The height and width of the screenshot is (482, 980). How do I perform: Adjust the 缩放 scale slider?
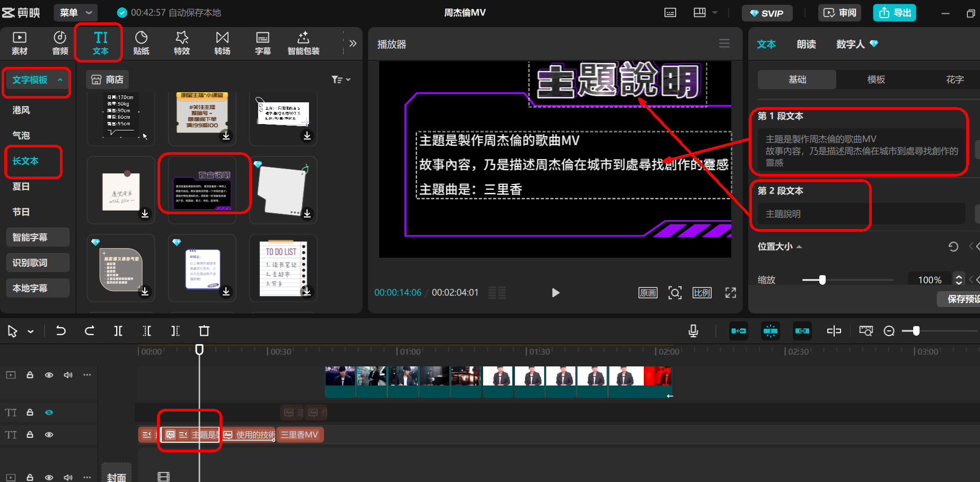tap(822, 280)
